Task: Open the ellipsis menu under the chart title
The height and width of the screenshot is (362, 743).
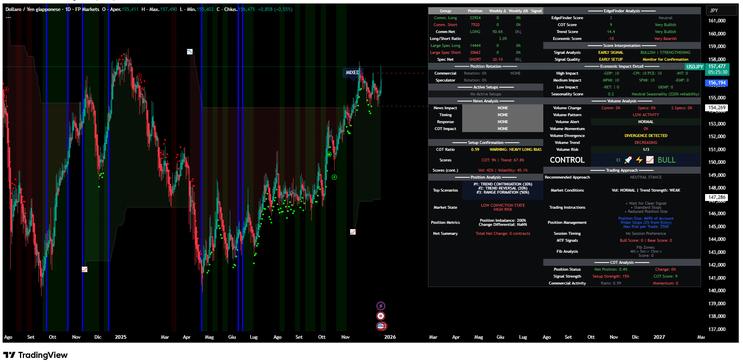Action: click(8, 17)
